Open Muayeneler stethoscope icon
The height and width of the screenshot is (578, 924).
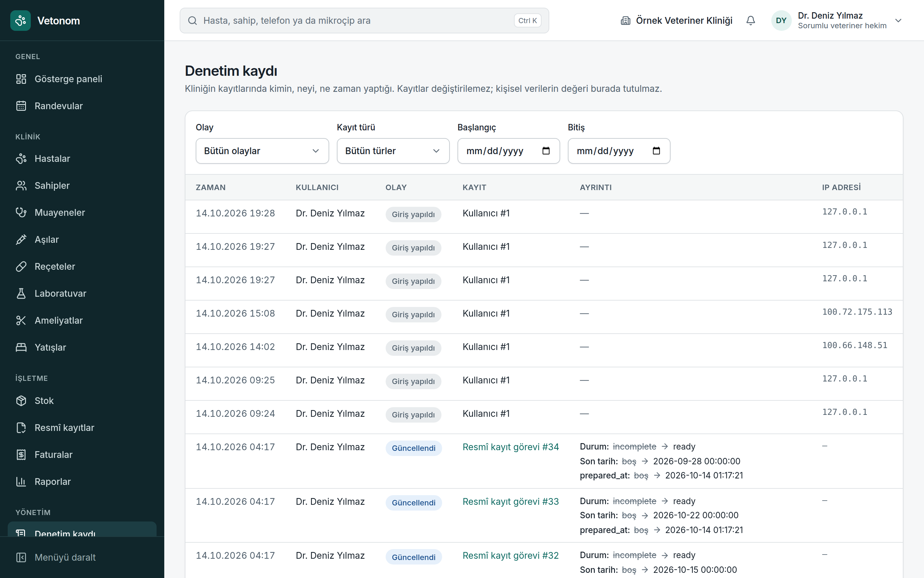coord(21,213)
